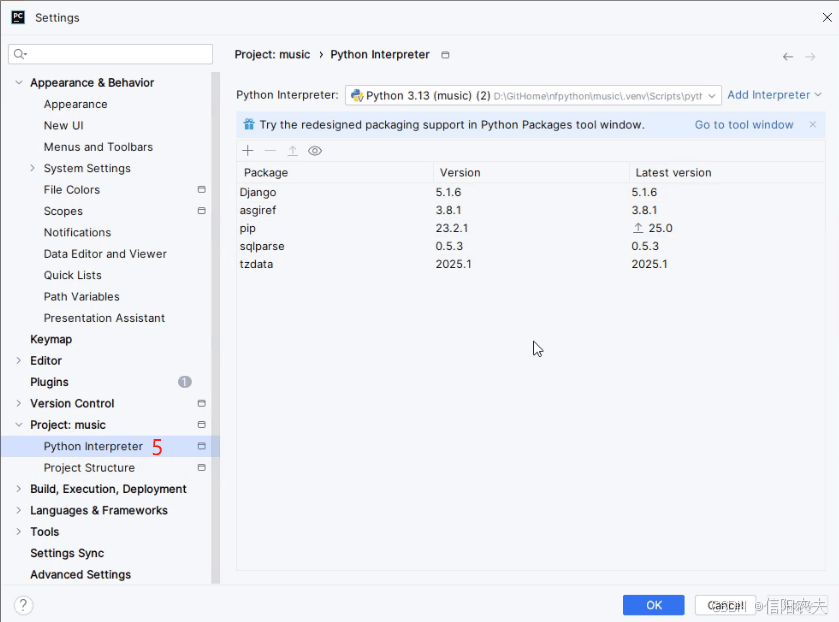The image size is (839, 622).
Task: Click the Go to tool window link
Action: (x=744, y=125)
